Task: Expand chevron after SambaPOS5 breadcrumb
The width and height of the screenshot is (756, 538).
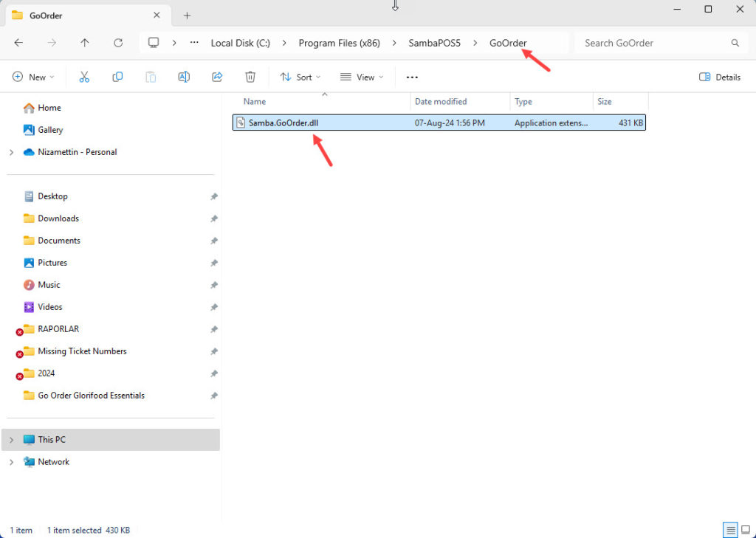Action: click(x=475, y=43)
